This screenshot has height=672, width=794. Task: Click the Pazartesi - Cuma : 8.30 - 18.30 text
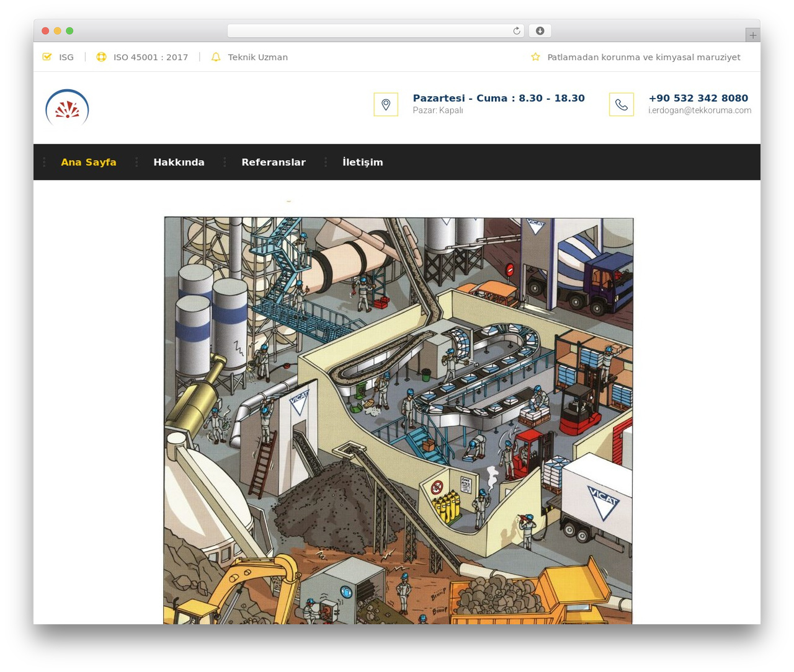(499, 98)
